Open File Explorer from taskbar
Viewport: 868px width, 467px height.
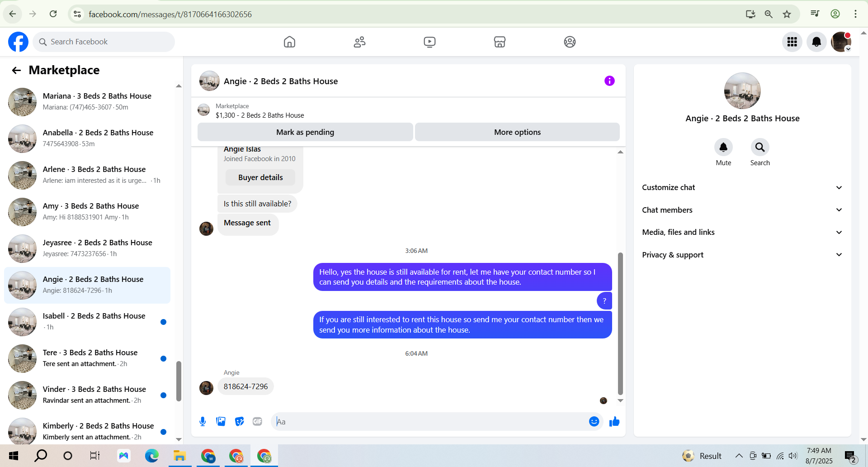pyautogui.click(x=179, y=456)
